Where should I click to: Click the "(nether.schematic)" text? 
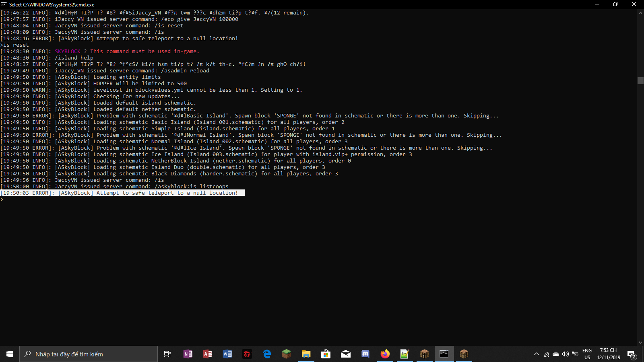pyautogui.click(x=242, y=161)
